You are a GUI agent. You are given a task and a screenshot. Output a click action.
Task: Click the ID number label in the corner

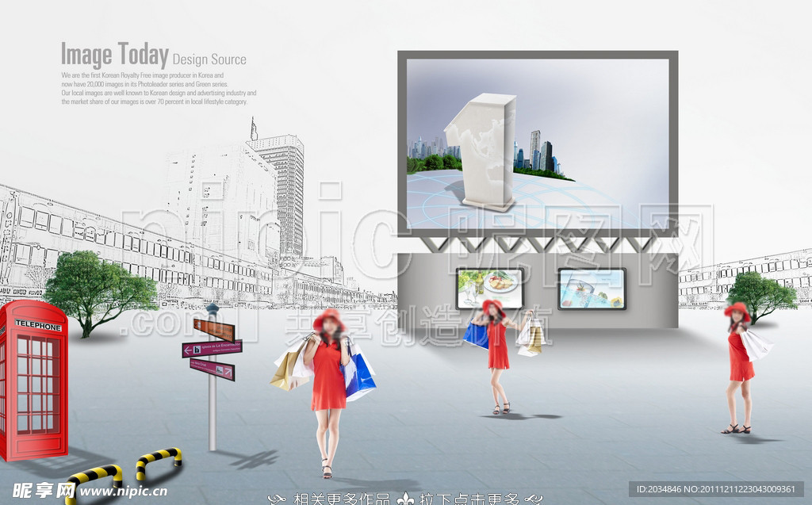click(x=716, y=489)
